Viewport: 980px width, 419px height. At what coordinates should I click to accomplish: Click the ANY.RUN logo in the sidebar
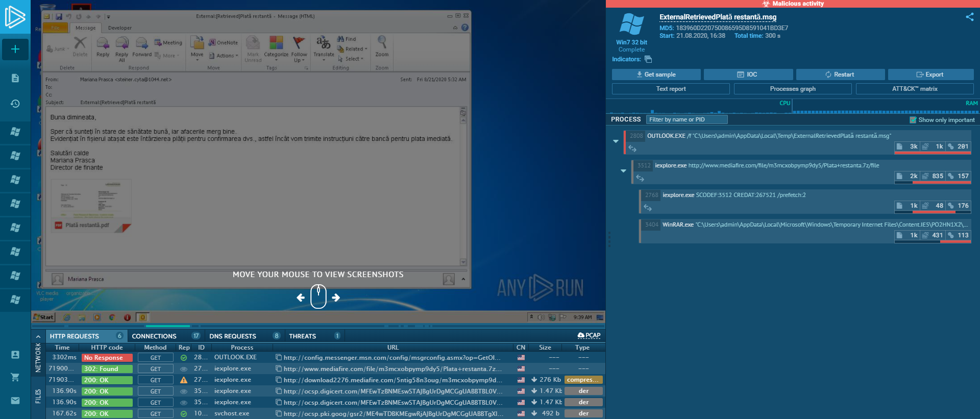click(15, 17)
